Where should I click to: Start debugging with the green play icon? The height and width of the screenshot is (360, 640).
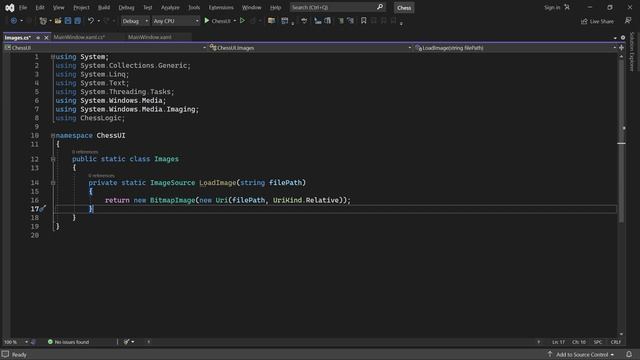pyautogui.click(x=207, y=20)
